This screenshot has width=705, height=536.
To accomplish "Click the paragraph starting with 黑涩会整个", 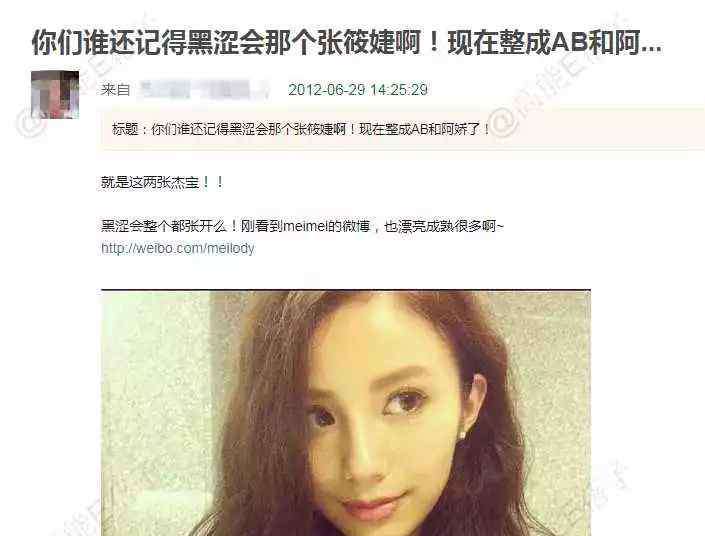I will tap(303, 225).
